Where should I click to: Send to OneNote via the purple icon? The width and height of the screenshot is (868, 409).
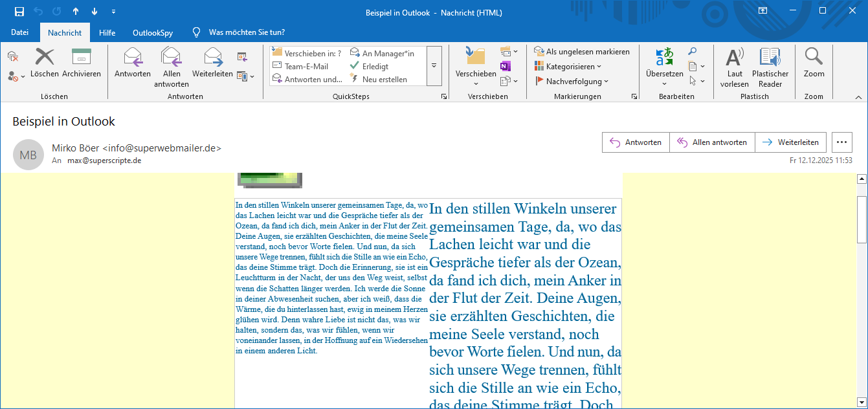coord(505,66)
